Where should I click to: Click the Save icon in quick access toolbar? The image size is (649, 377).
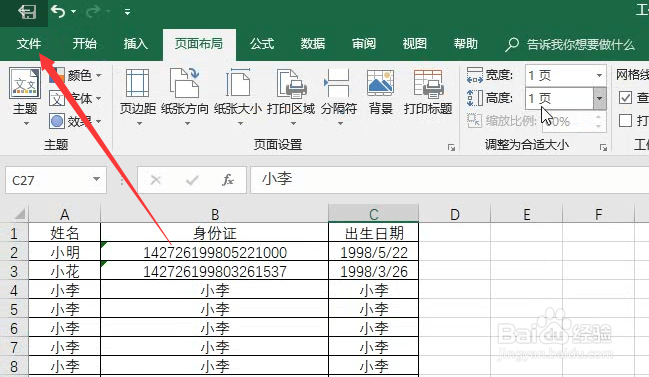click(27, 12)
